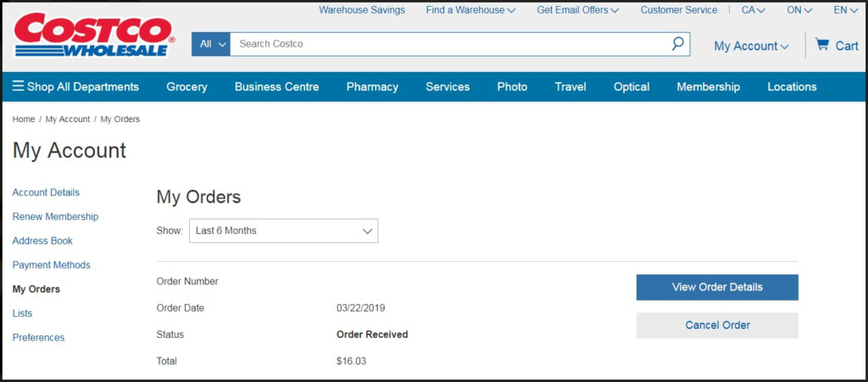Click the Order Number label
868x382 pixels.
(187, 281)
